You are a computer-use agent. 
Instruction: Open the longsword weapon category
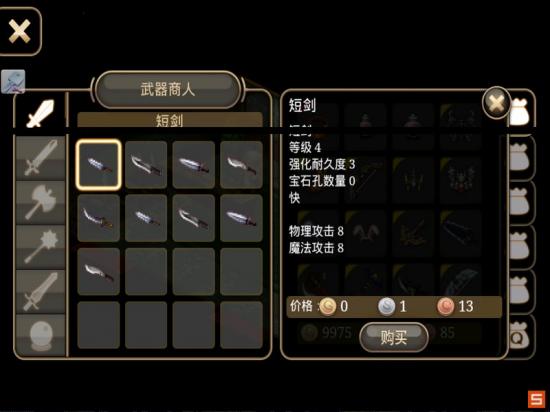[40, 158]
